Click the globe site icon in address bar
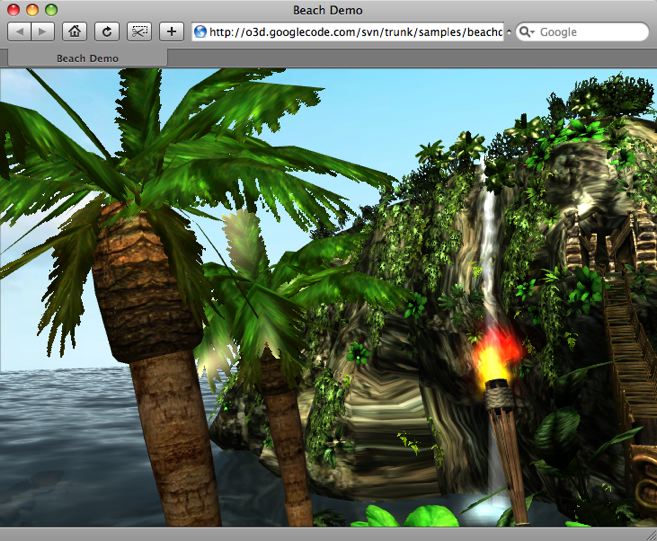 (200, 32)
